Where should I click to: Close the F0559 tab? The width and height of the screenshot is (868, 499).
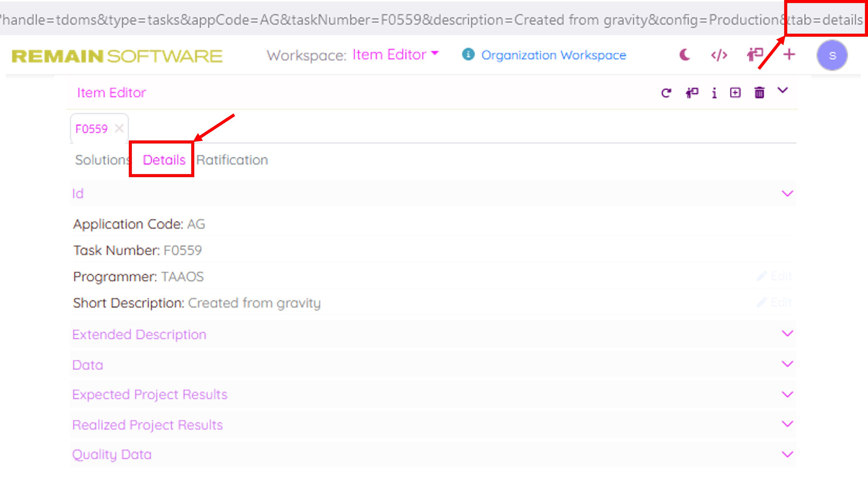point(119,129)
